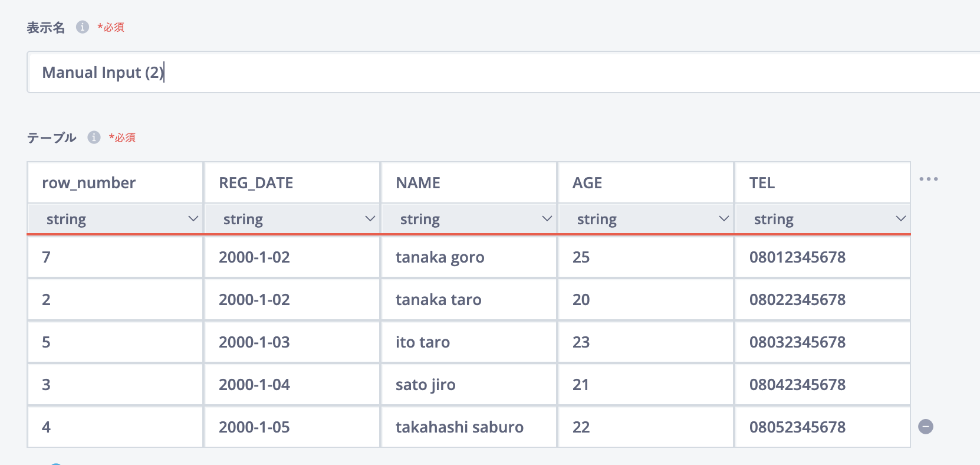
Task: Open the three-dot table options menu
Action: click(x=928, y=179)
